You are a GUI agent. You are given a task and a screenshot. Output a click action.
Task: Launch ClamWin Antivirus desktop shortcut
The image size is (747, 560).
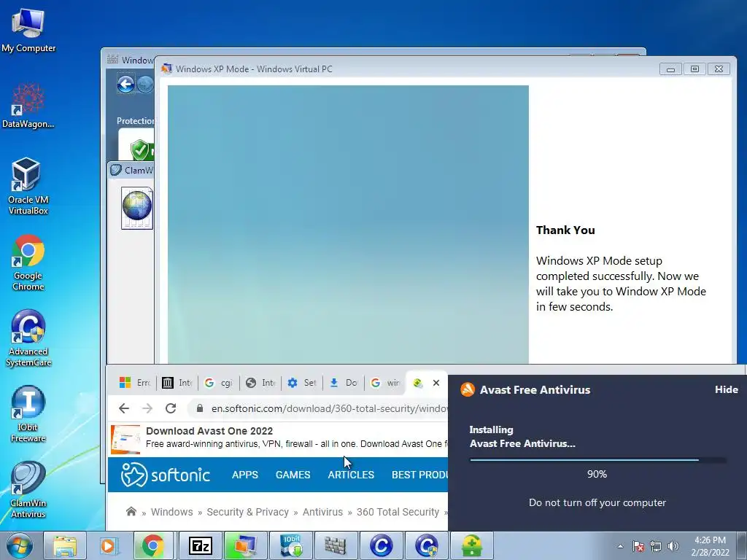tap(28, 489)
